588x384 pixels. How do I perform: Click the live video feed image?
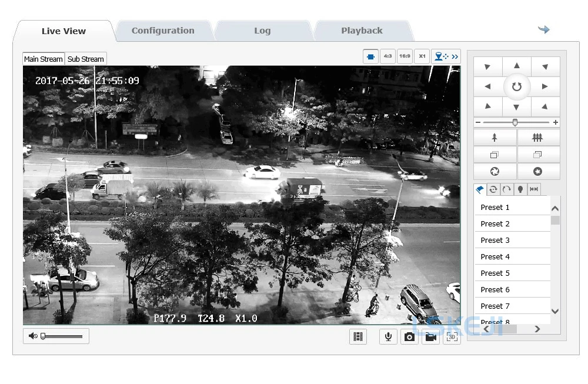click(x=242, y=195)
